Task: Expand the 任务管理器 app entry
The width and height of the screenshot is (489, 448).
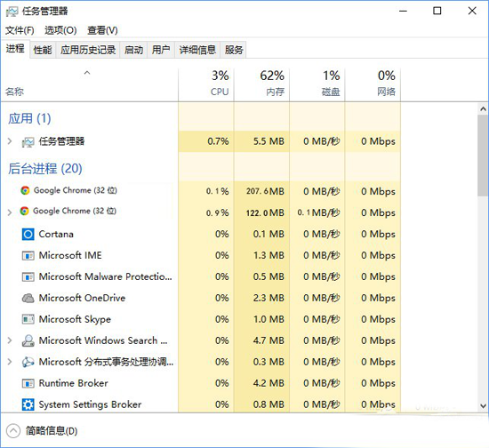Action: tap(10, 141)
